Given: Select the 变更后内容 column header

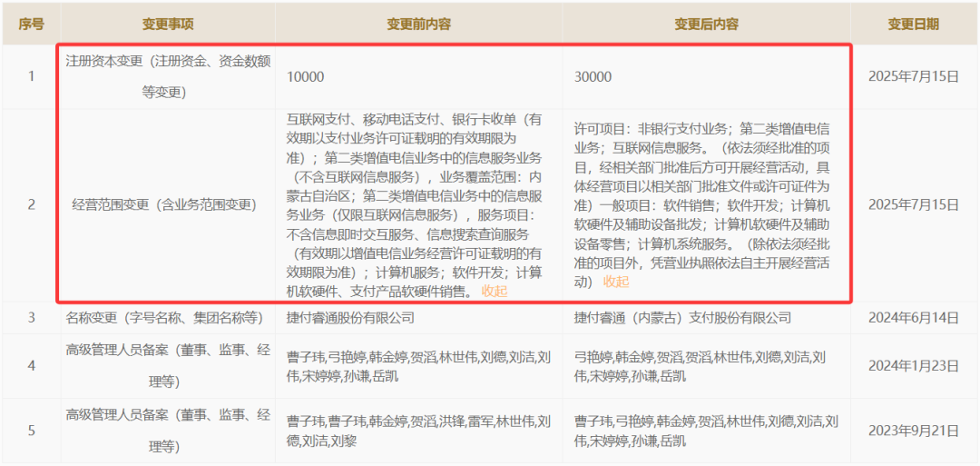Looking at the screenshot, I should tap(706, 25).
